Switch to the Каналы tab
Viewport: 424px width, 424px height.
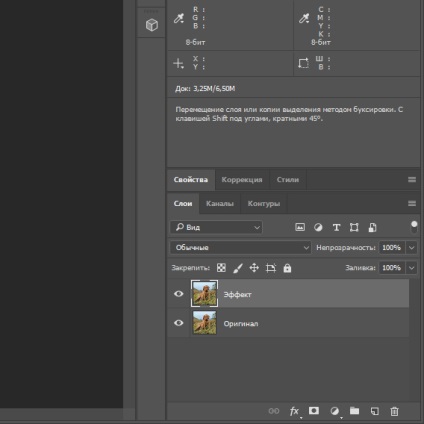(x=220, y=204)
